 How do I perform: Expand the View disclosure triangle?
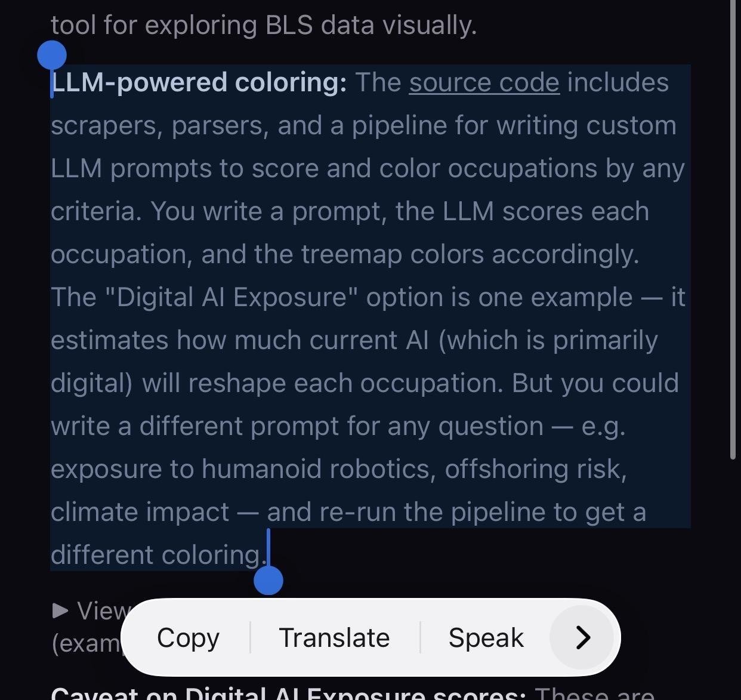tap(60, 610)
